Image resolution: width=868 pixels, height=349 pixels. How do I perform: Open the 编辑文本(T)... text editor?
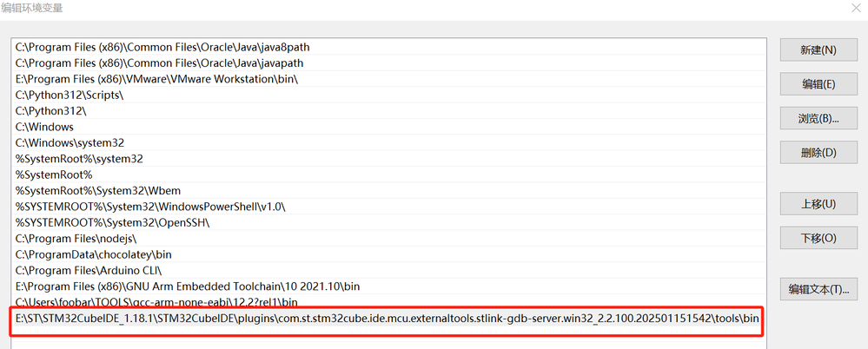point(818,289)
